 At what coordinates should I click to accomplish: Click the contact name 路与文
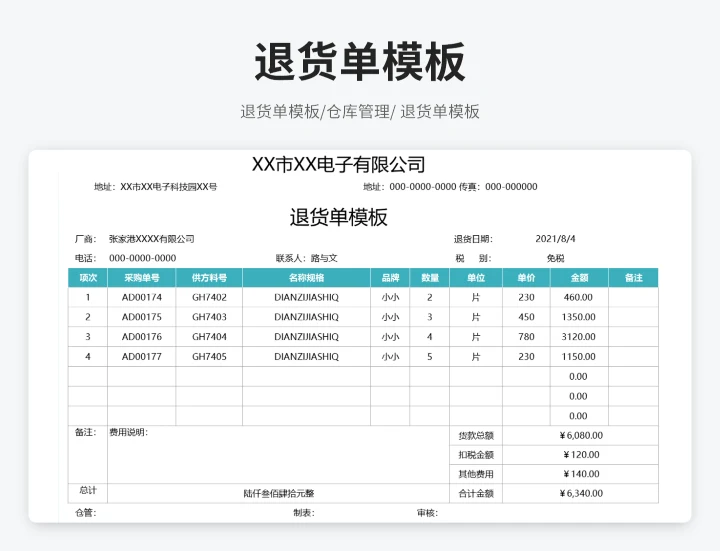(x=324, y=258)
